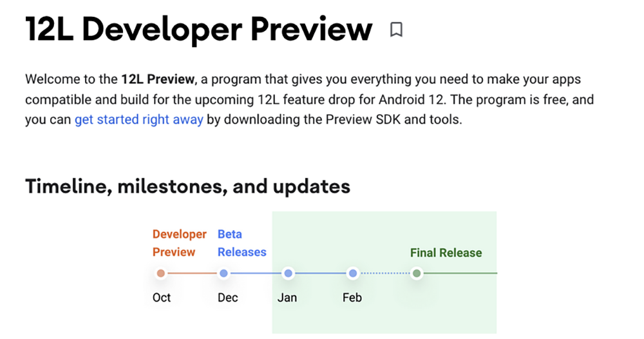Click the Final Release timeline label
Image resolution: width=644 pixels, height=339 pixels.
coord(446,253)
